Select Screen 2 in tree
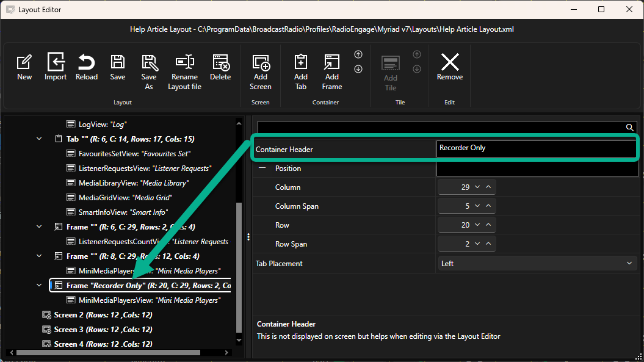This screenshot has height=362, width=644. point(103,315)
